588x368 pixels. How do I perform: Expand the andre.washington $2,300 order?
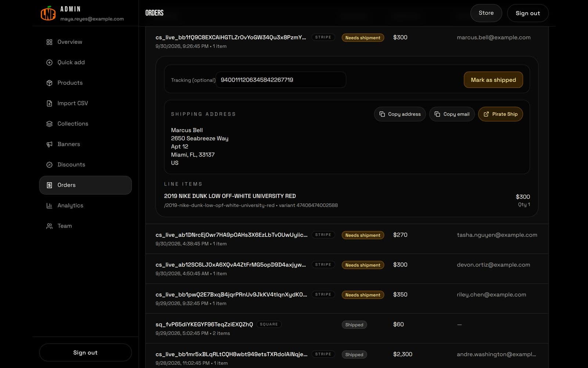[x=347, y=356]
